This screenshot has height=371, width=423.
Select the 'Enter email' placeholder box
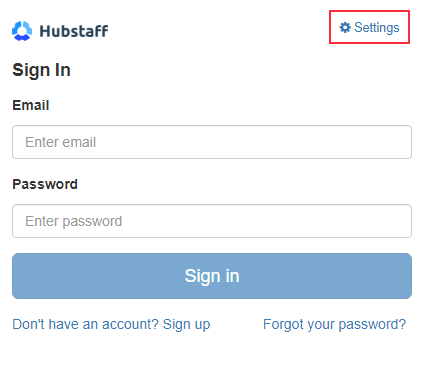[212, 142]
